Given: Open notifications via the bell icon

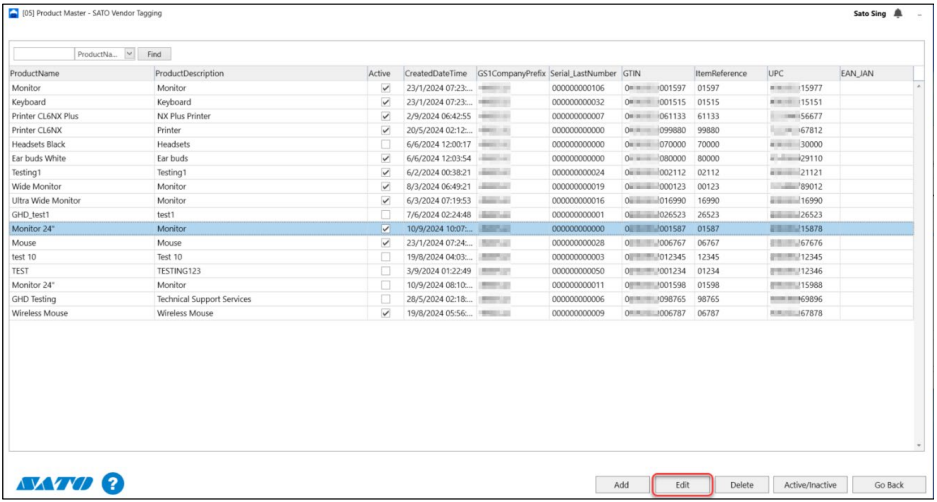Looking at the screenshot, I should [x=897, y=14].
